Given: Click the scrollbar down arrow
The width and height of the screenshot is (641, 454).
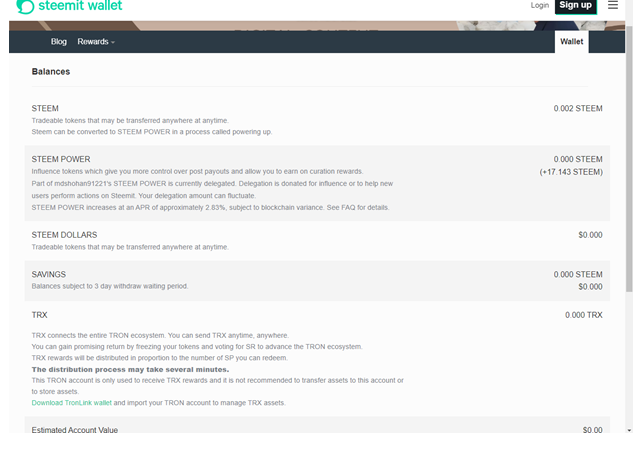Looking at the screenshot, I should (x=629, y=430).
